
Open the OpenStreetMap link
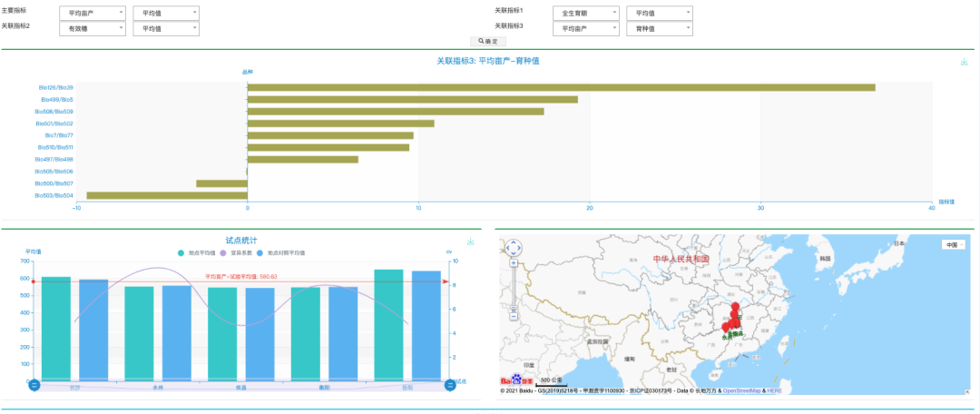[742, 391]
